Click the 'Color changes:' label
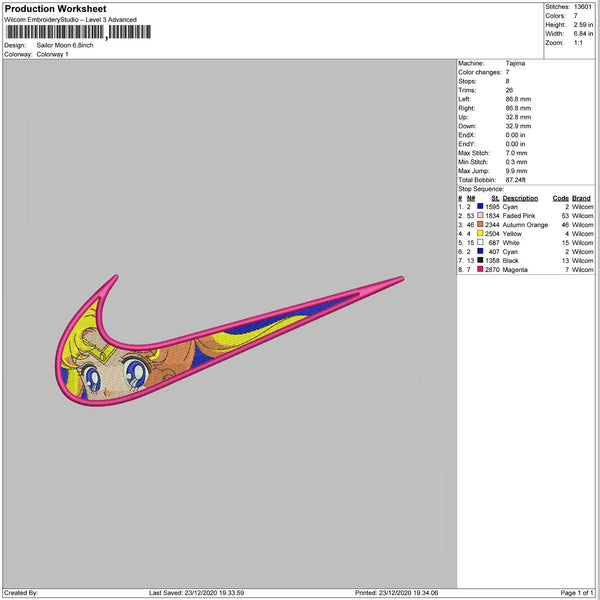Image resolution: width=600 pixels, height=600 pixels. 480,72
